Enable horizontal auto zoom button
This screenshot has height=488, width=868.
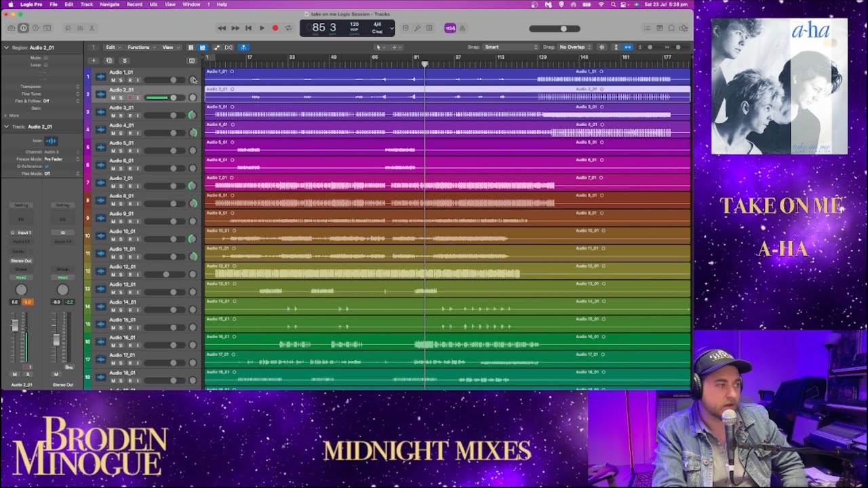pyautogui.click(x=628, y=47)
